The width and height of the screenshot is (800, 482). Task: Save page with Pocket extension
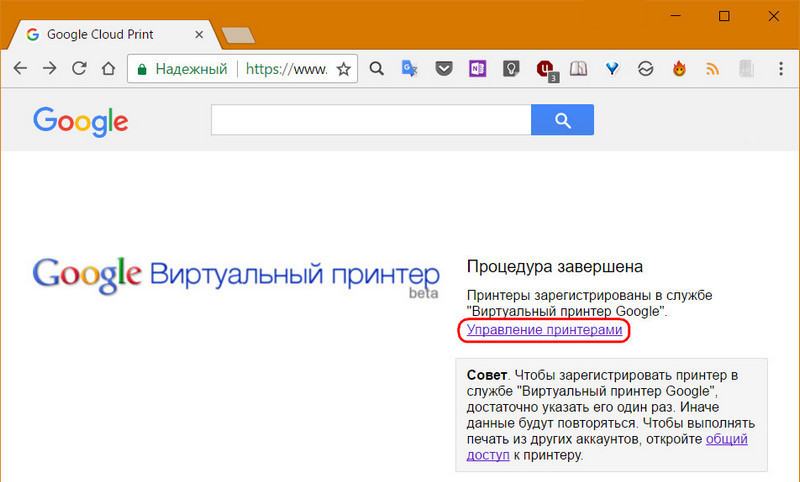[x=444, y=68]
